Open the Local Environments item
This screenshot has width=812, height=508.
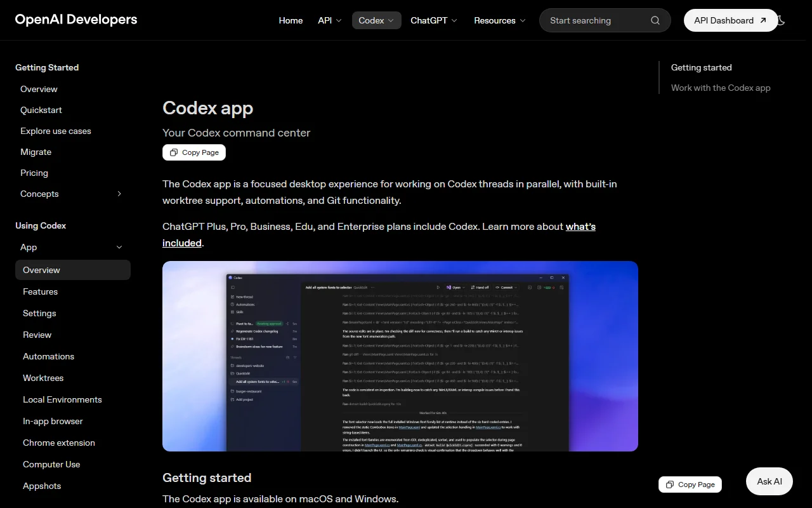click(62, 399)
